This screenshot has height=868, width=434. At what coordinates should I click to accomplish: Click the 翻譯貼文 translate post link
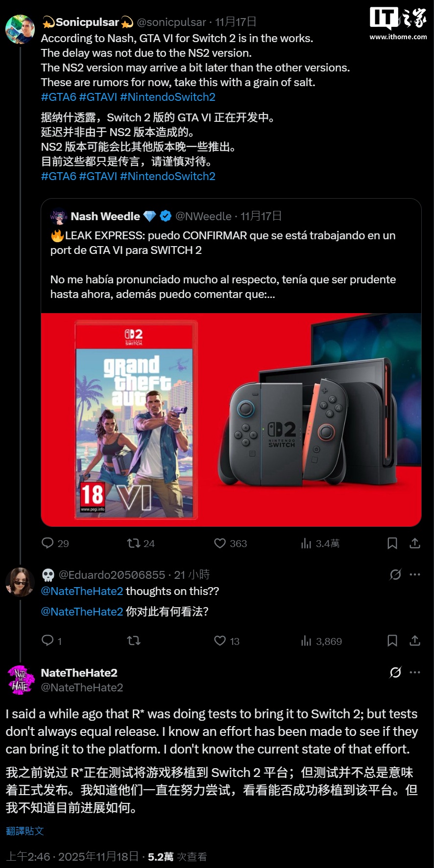pos(25,831)
